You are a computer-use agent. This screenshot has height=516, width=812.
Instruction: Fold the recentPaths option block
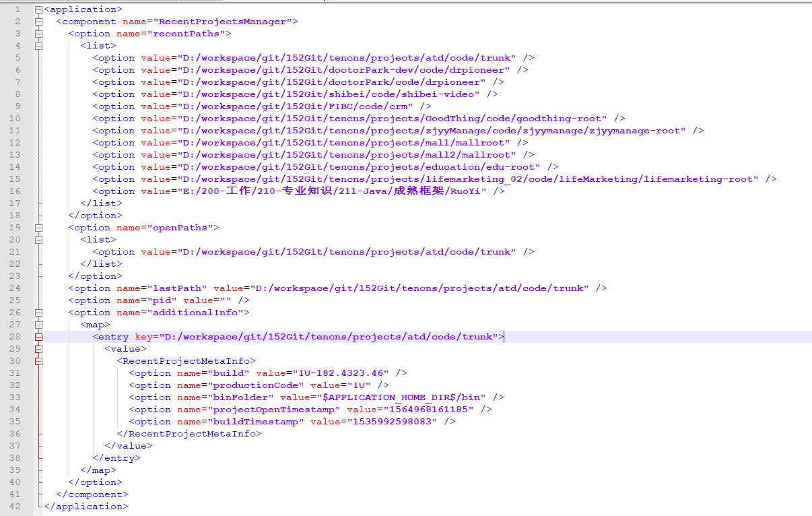click(x=39, y=34)
